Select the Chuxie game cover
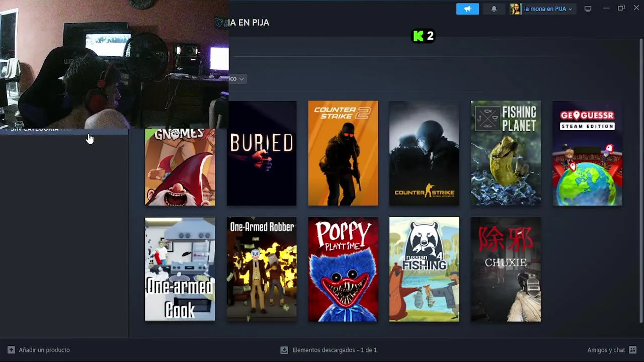The image size is (644, 362). (x=506, y=269)
